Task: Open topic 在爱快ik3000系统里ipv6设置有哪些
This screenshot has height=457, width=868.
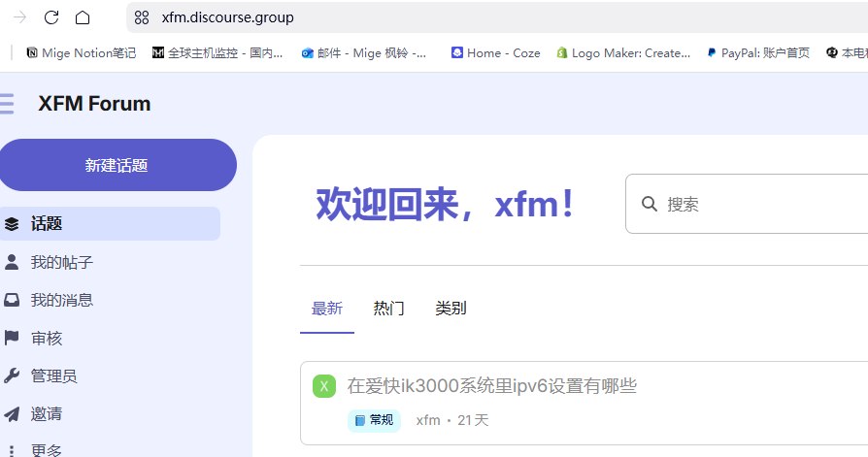Action: tap(491, 385)
